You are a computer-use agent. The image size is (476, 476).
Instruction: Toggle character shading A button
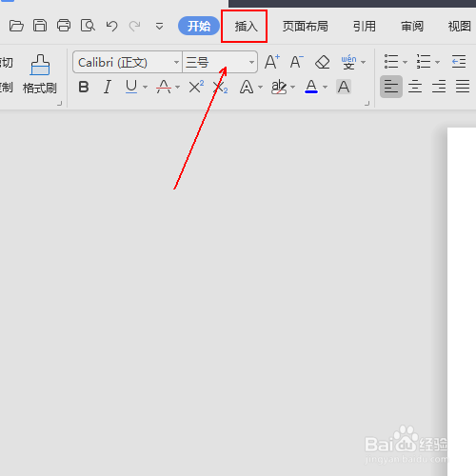click(x=344, y=87)
